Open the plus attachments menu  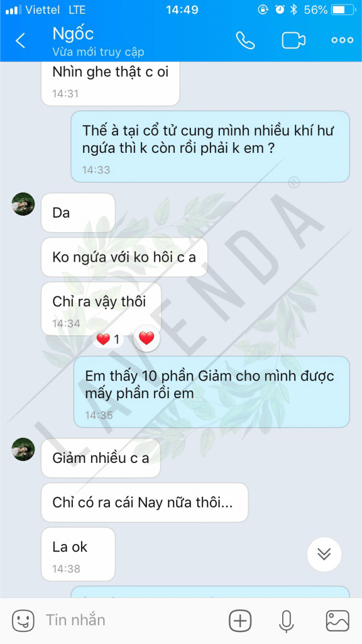click(x=240, y=620)
